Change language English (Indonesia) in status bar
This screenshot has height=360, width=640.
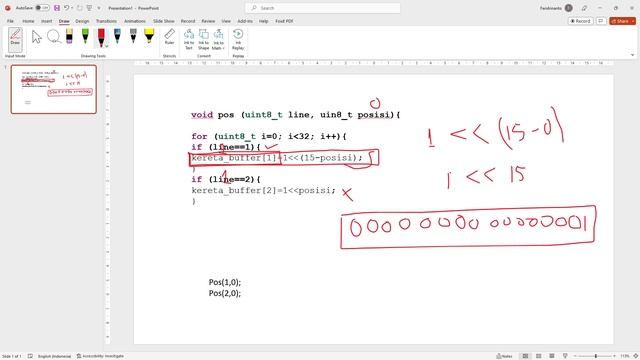[54, 356]
